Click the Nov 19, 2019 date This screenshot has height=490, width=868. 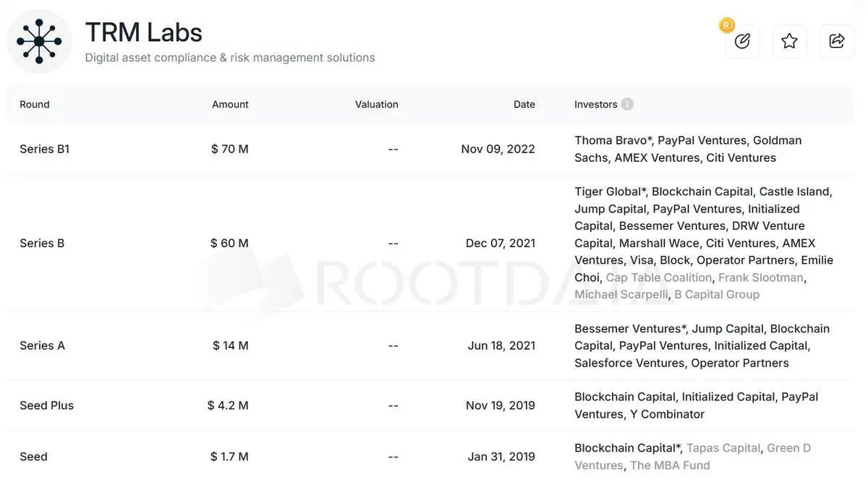point(501,405)
